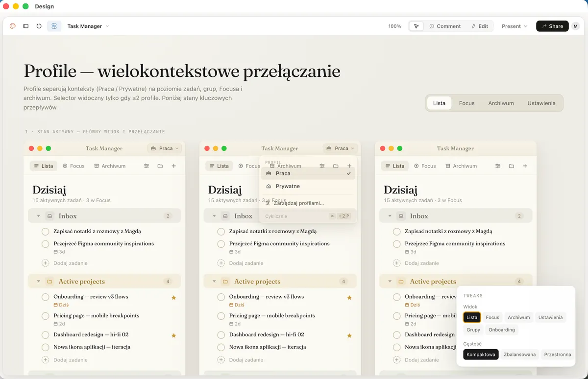
Task: Check off Nowa ikona aplikacji task, first mockup
Action: pos(45,347)
